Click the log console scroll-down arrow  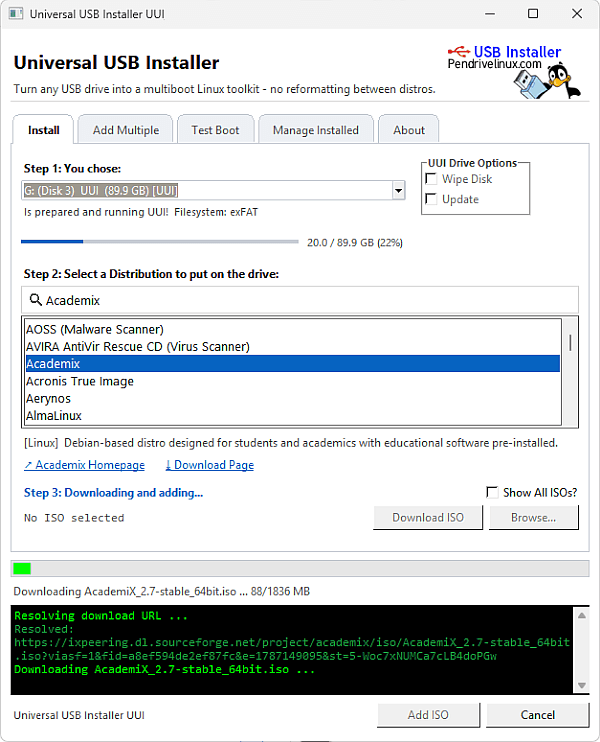[582, 685]
